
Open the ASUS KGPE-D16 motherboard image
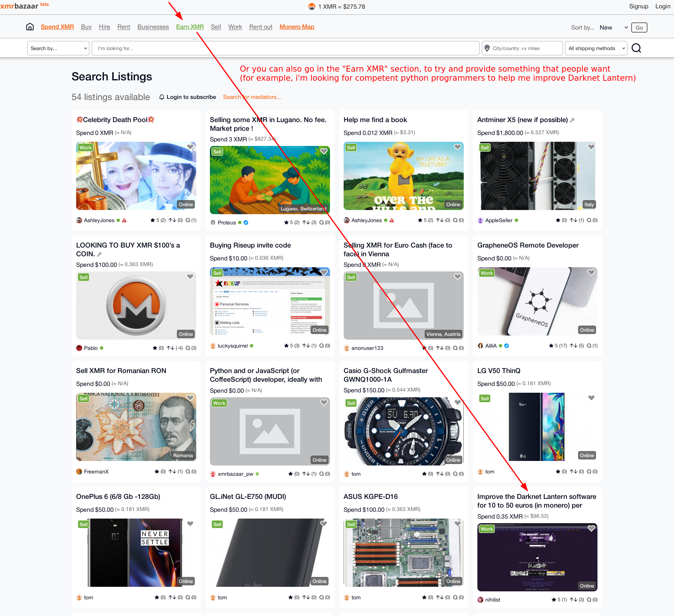pyautogui.click(x=403, y=553)
